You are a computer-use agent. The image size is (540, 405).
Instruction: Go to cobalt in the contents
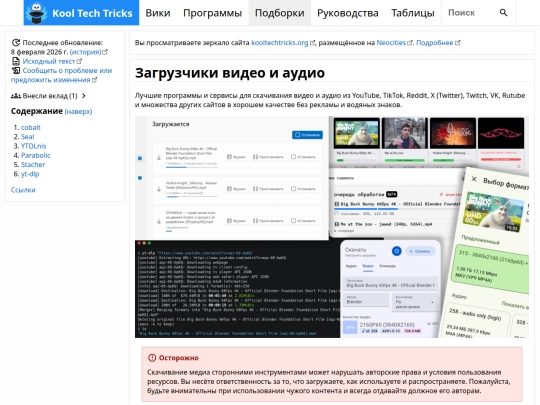point(31,127)
